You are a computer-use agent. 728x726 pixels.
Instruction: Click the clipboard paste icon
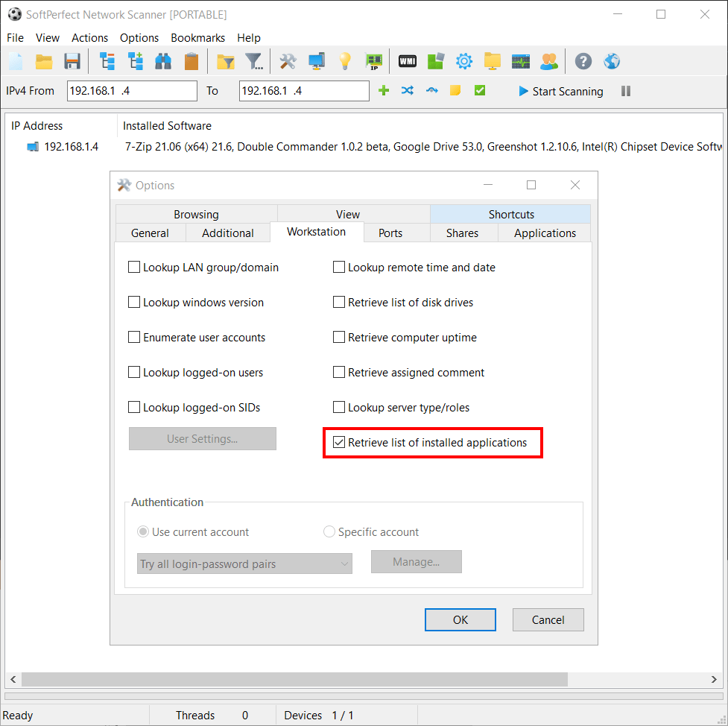(192, 61)
